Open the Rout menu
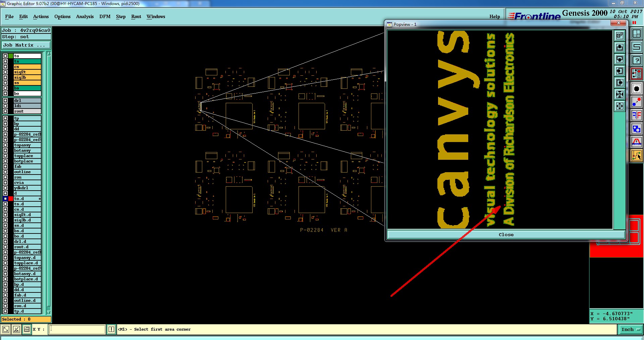 click(x=136, y=16)
